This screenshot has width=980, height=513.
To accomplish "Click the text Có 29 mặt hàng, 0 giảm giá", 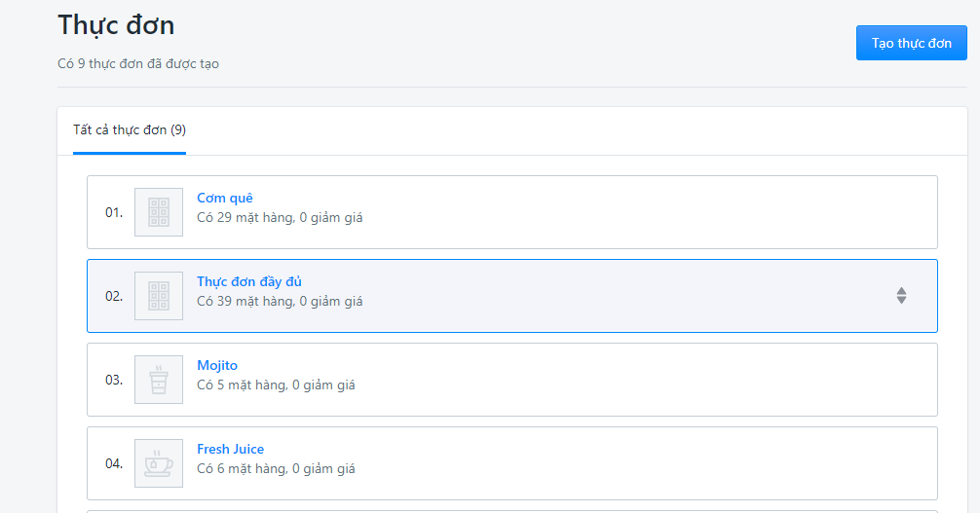I will tap(280, 218).
